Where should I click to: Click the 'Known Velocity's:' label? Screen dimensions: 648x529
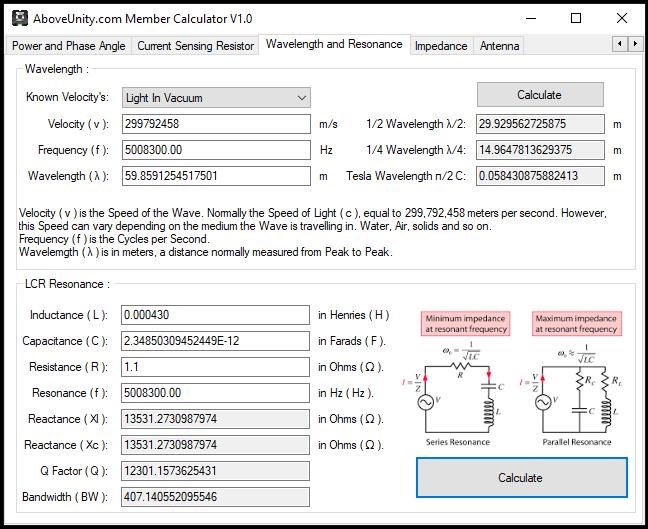click(x=67, y=97)
